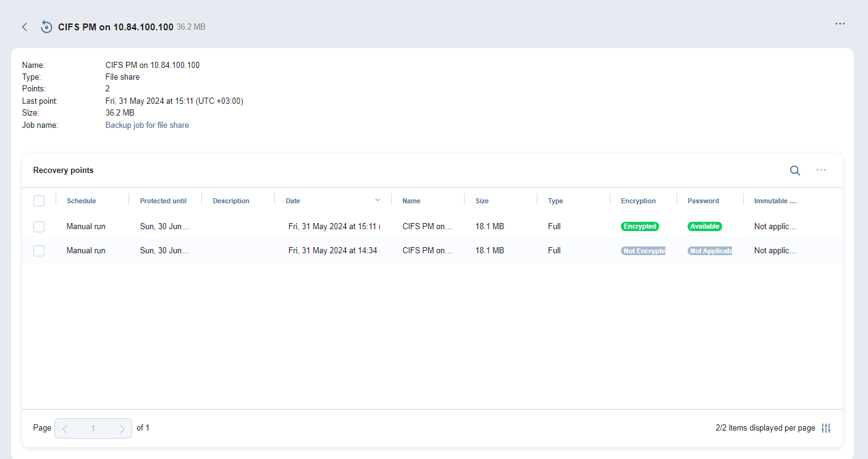Toggle Date column sort chevron
This screenshot has height=459, width=868.
coord(377,200)
